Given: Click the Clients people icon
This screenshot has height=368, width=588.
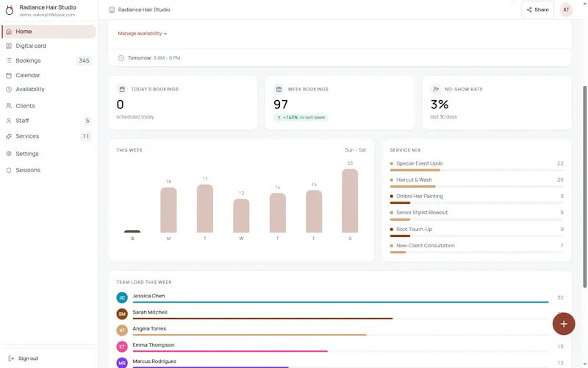Looking at the screenshot, I should [9, 106].
